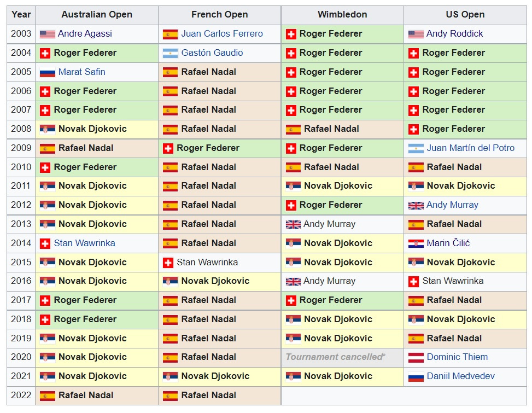Open the Juan Martín del Potro link
532x413 pixels.
coord(471,148)
